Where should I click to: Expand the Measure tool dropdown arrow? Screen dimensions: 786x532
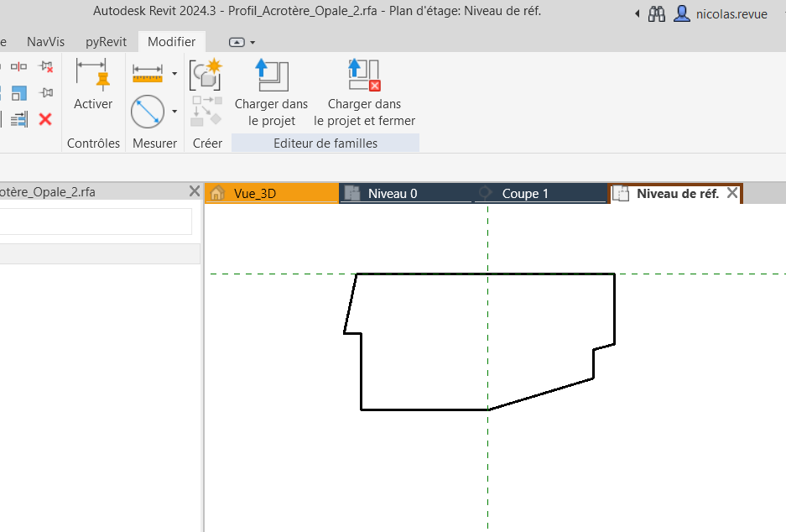coord(174,112)
